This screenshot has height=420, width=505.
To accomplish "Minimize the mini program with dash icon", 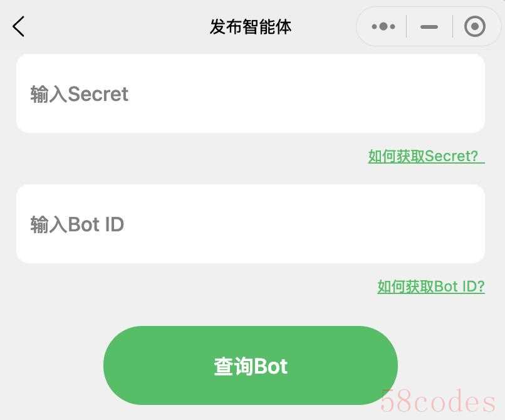I will (429, 27).
